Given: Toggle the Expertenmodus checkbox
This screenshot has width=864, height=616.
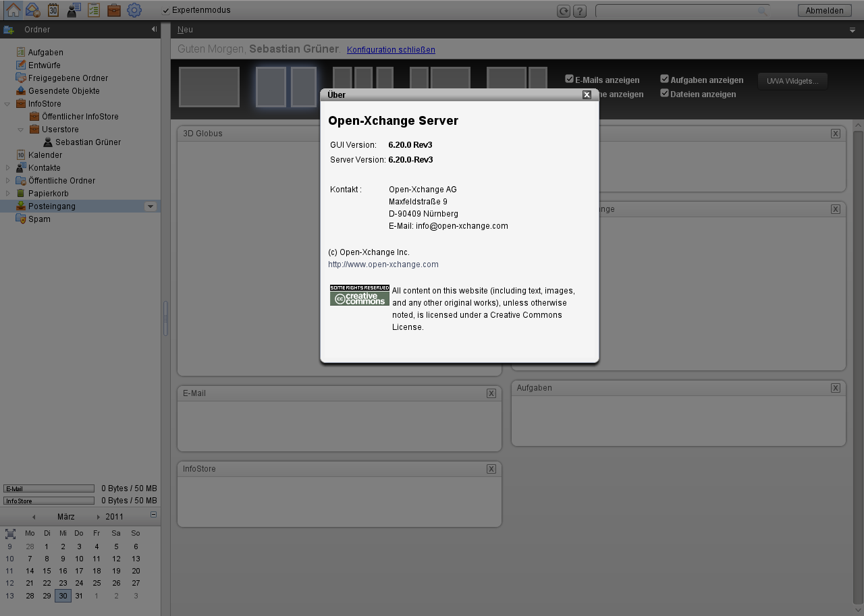Looking at the screenshot, I should pyautogui.click(x=165, y=10).
